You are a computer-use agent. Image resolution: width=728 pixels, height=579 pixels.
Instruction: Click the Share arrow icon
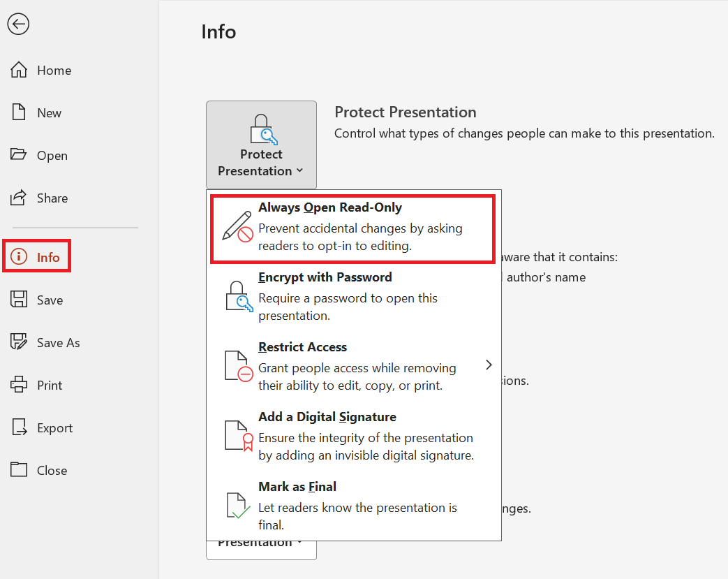pyautogui.click(x=19, y=198)
